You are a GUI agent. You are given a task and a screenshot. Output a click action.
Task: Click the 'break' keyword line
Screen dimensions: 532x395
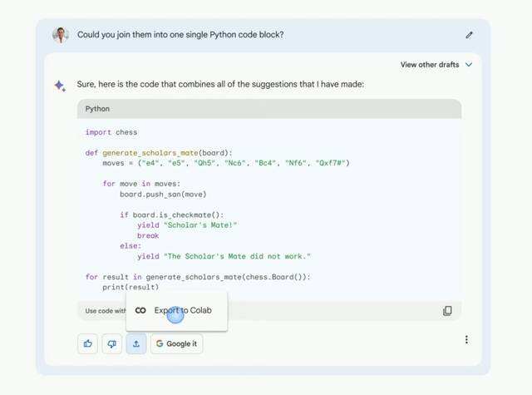(x=148, y=236)
